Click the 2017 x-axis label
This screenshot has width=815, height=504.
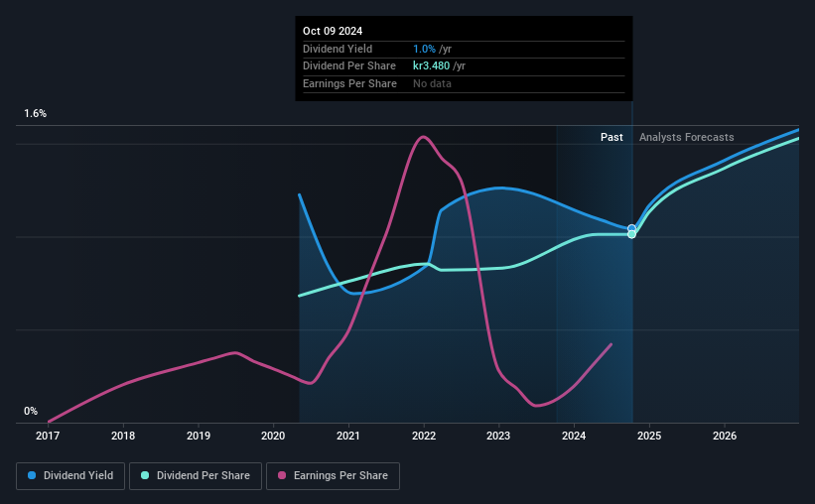(48, 436)
